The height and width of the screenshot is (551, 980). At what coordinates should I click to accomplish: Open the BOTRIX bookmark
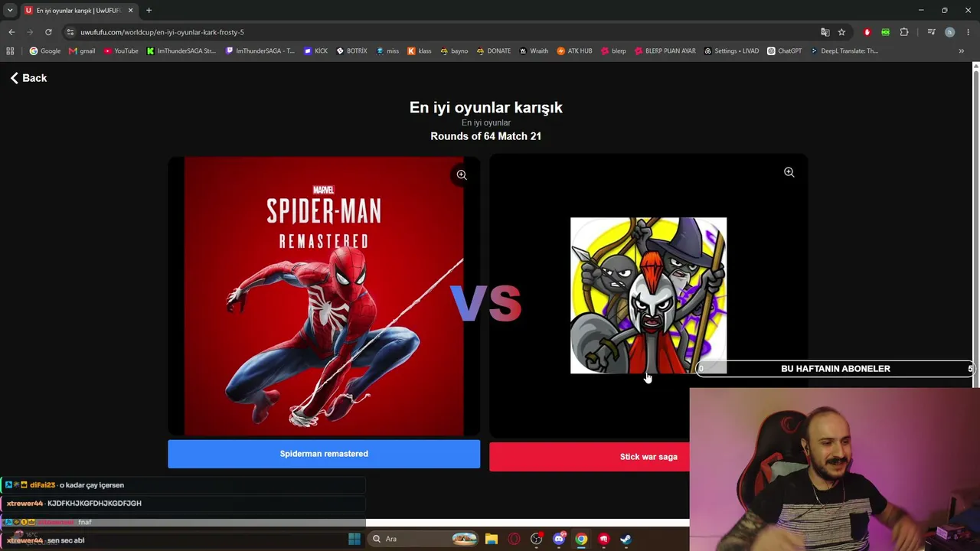[x=351, y=51]
